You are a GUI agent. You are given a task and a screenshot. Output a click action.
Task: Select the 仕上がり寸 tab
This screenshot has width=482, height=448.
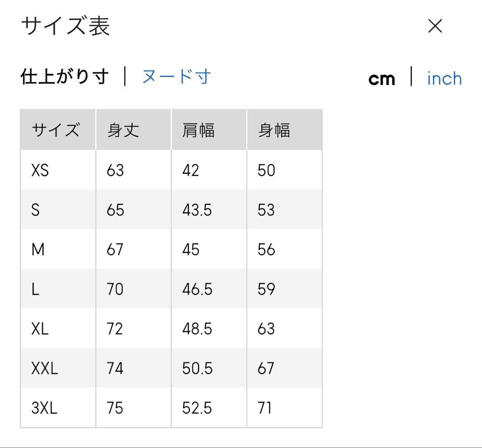click(x=64, y=77)
